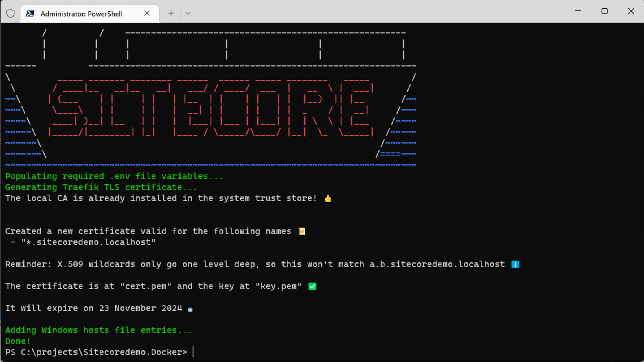
Task: Click the 'It will expire on 23 November 2024' line
Action: coord(94,308)
